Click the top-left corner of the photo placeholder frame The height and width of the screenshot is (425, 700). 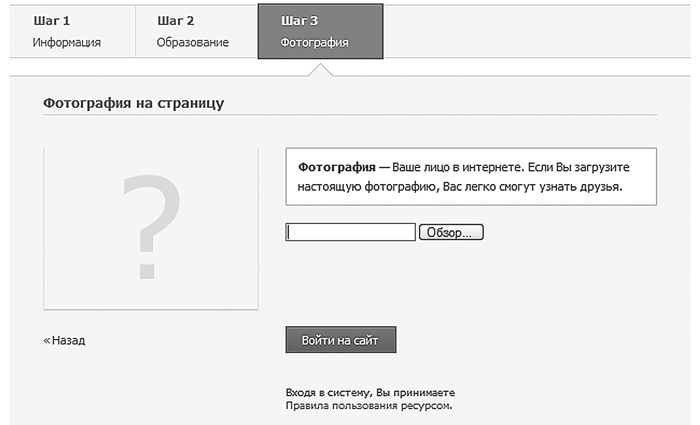pos(46,150)
